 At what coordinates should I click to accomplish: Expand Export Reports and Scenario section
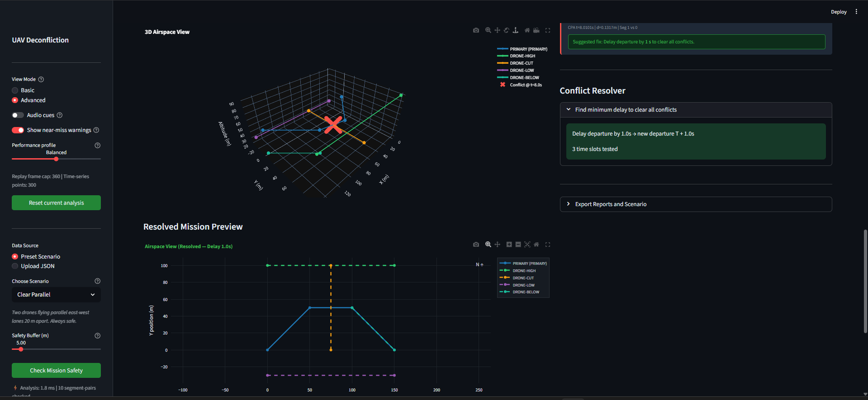click(x=696, y=204)
